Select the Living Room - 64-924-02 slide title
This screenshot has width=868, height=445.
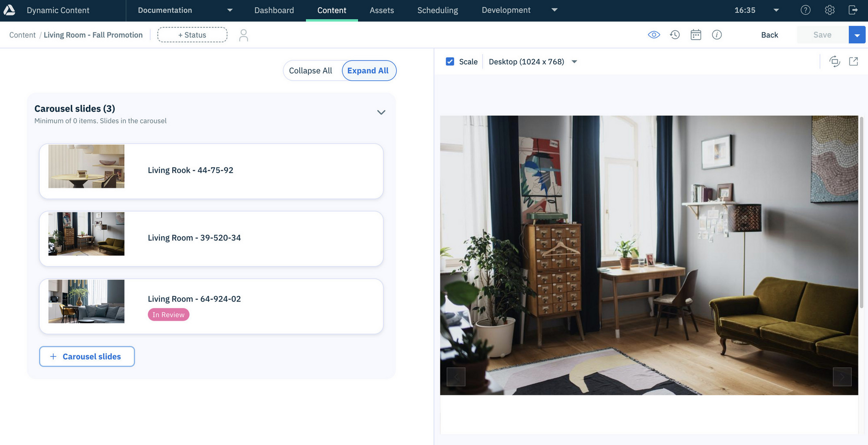(194, 299)
